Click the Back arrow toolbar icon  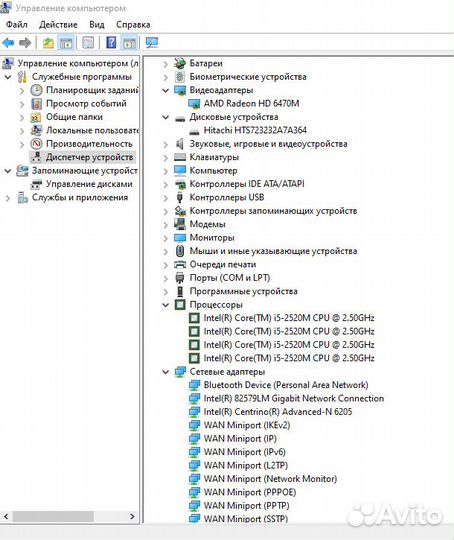point(8,43)
